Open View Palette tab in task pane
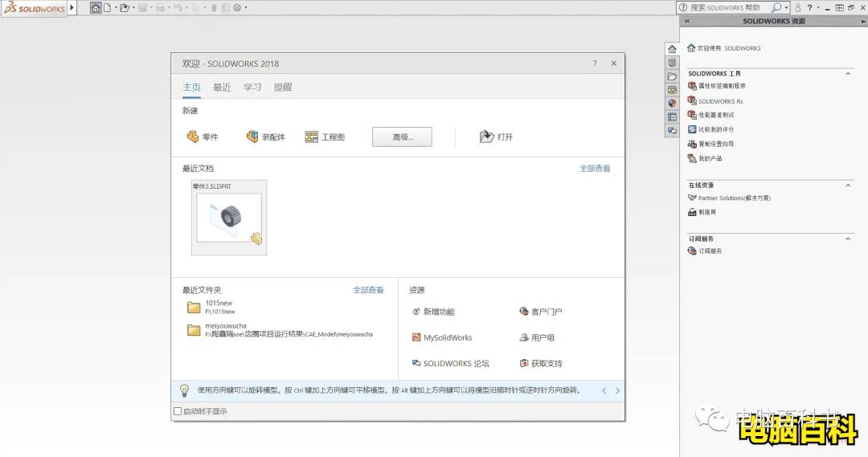This screenshot has width=868, height=457. [672, 90]
